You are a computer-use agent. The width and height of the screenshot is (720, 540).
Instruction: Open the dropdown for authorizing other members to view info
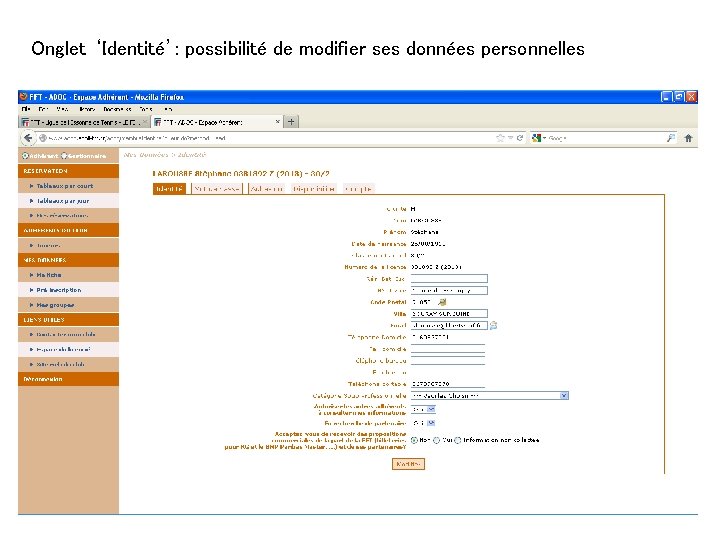pos(423,409)
